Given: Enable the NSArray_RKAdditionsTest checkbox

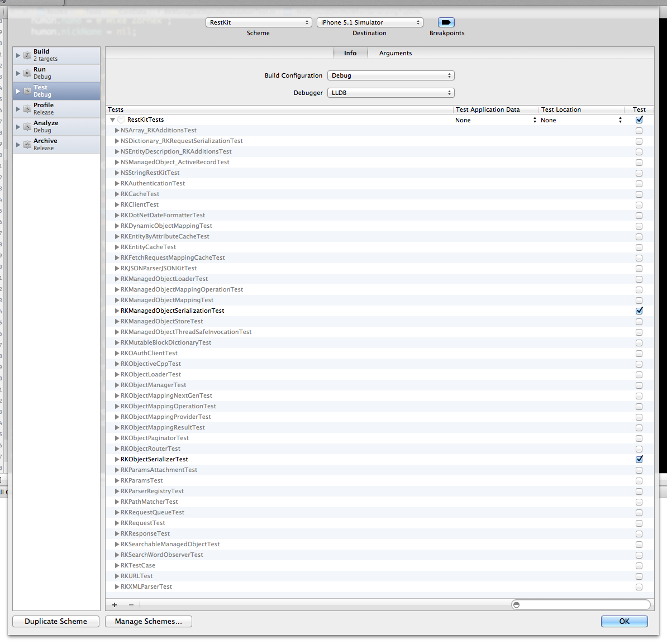Looking at the screenshot, I should click(x=639, y=131).
